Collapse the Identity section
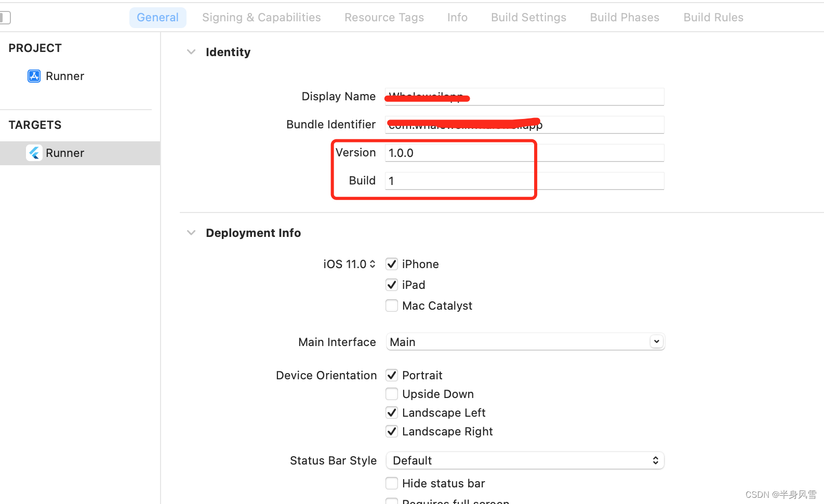This screenshot has height=504, width=824. (x=191, y=52)
